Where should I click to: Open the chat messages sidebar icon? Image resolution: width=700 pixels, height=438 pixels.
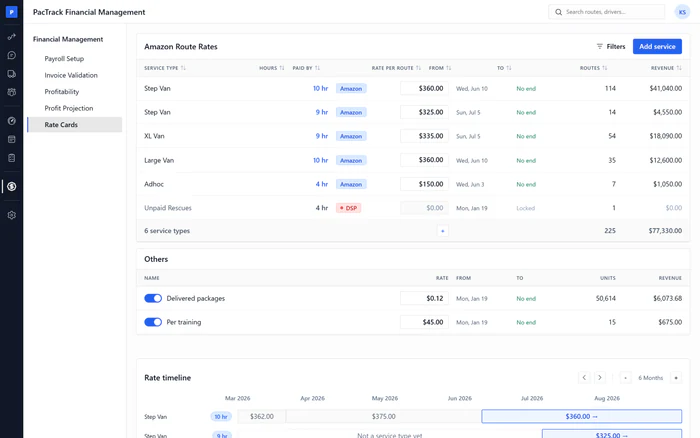(12, 55)
